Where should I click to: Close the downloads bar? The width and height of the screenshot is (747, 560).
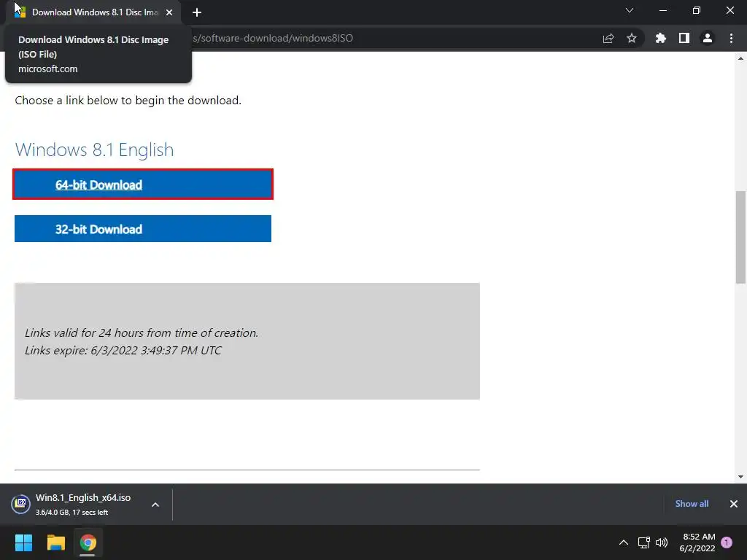coord(734,504)
